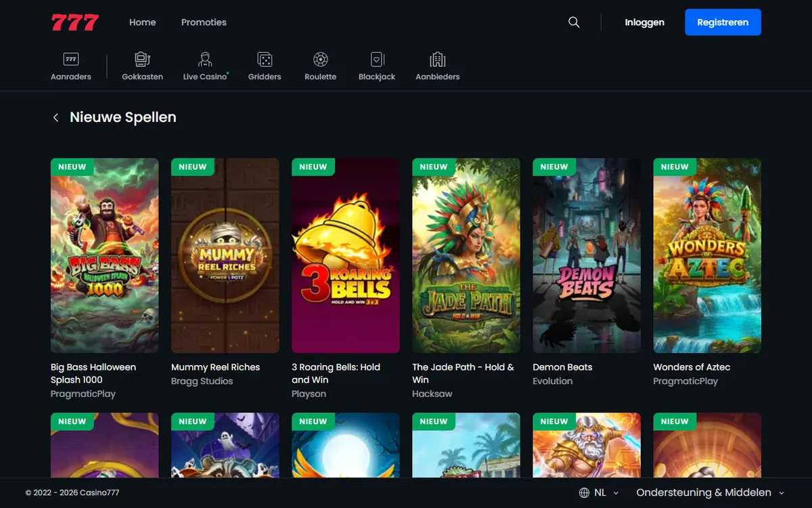
Task: Click the NIEUW badge on Demon Beats
Action: pyautogui.click(x=554, y=167)
